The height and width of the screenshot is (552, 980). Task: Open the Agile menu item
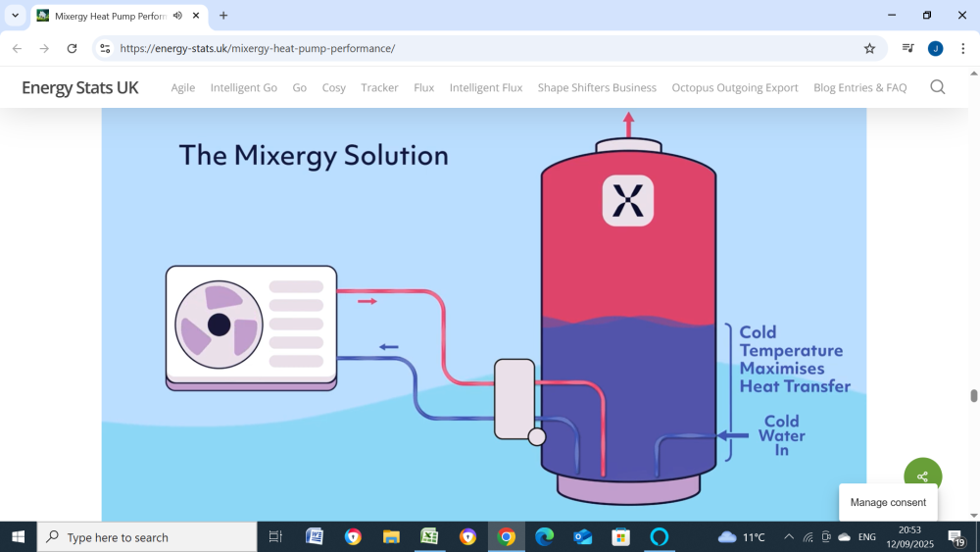pyautogui.click(x=183, y=87)
